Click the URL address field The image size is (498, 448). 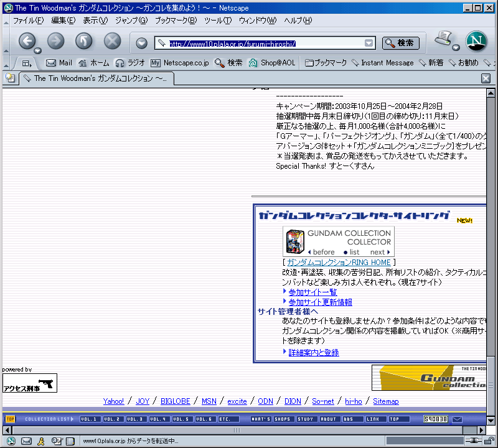coord(265,44)
